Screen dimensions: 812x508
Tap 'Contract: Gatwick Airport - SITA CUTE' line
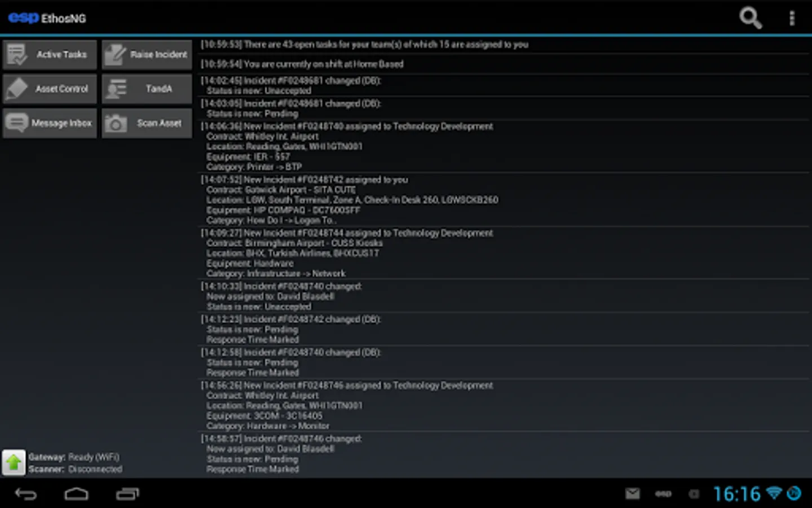coord(281,190)
